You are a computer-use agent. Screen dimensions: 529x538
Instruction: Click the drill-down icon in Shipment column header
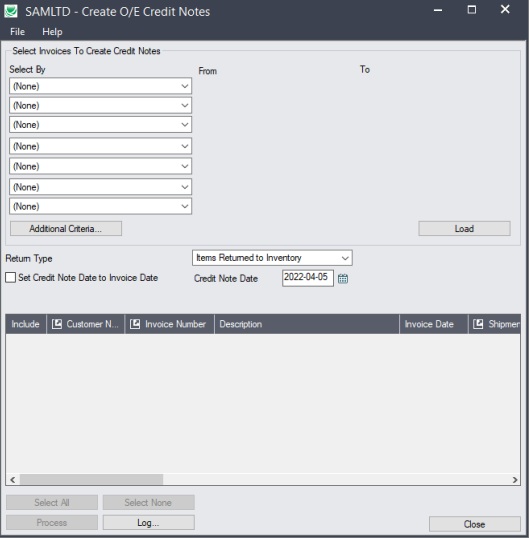click(x=478, y=324)
